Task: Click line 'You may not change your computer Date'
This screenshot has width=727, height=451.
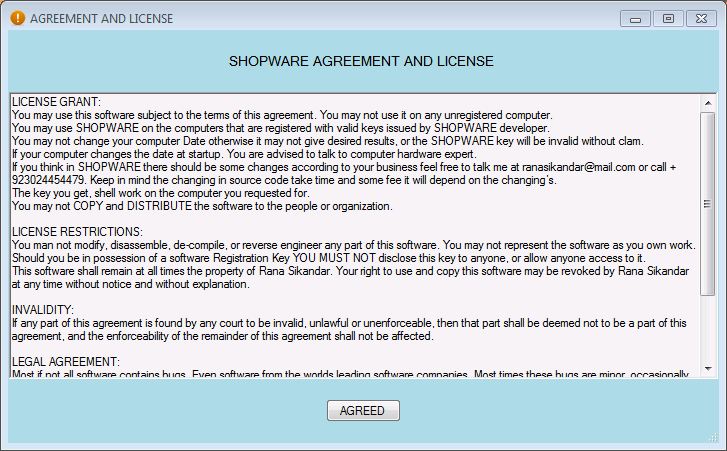Action: tap(327, 141)
